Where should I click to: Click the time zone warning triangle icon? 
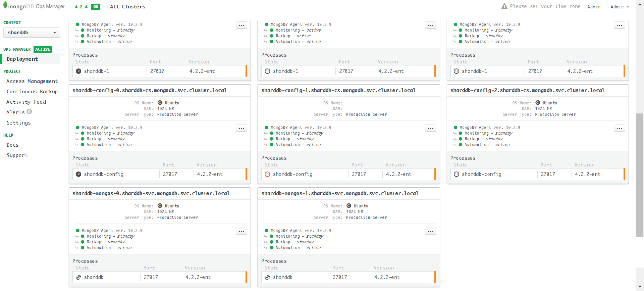(504, 6)
